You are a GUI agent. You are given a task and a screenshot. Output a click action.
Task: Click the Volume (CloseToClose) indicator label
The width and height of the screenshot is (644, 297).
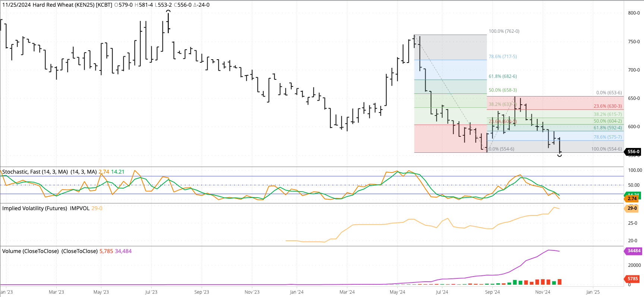[50, 251]
